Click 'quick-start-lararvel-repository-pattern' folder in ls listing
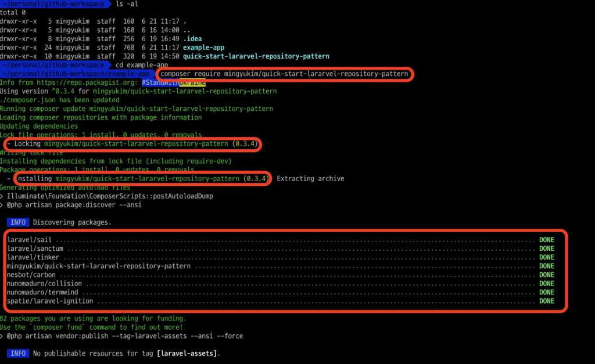The image size is (595, 364). [256, 56]
